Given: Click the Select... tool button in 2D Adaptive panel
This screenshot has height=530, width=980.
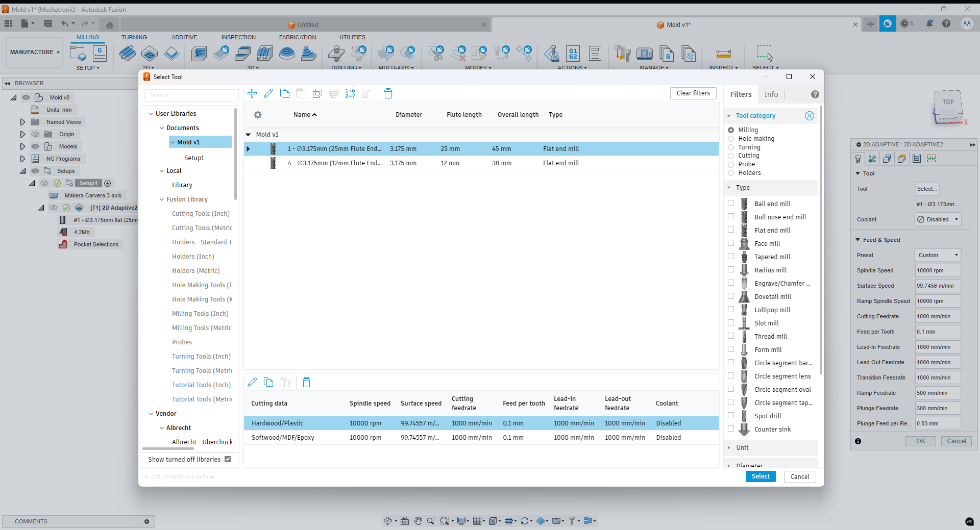Looking at the screenshot, I should point(926,189).
